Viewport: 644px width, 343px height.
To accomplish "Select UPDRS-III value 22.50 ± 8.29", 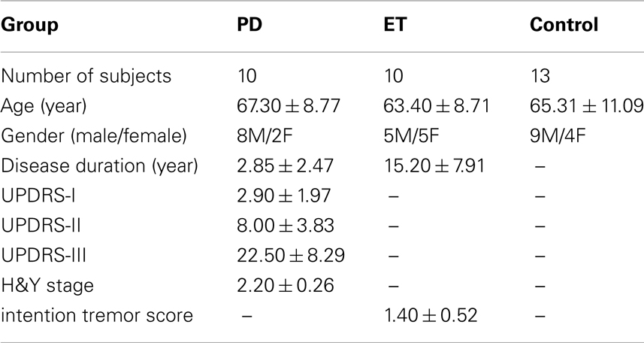I will (x=291, y=256).
